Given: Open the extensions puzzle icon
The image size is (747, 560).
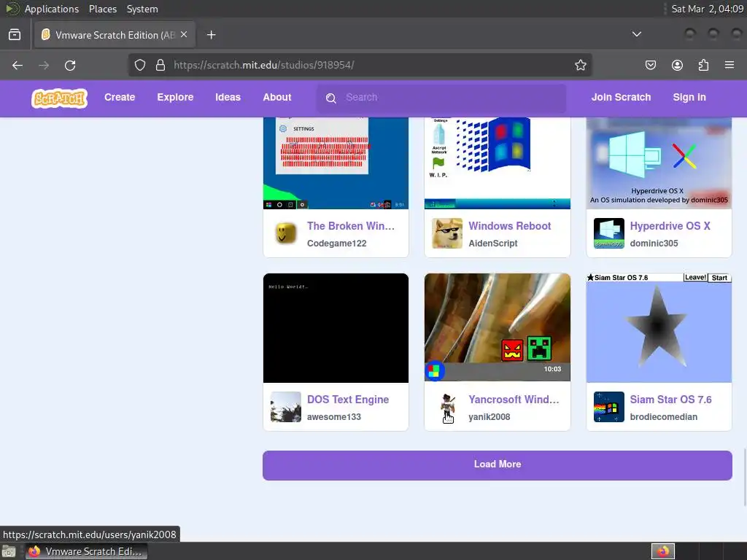Looking at the screenshot, I should pyautogui.click(x=703, y=65).
